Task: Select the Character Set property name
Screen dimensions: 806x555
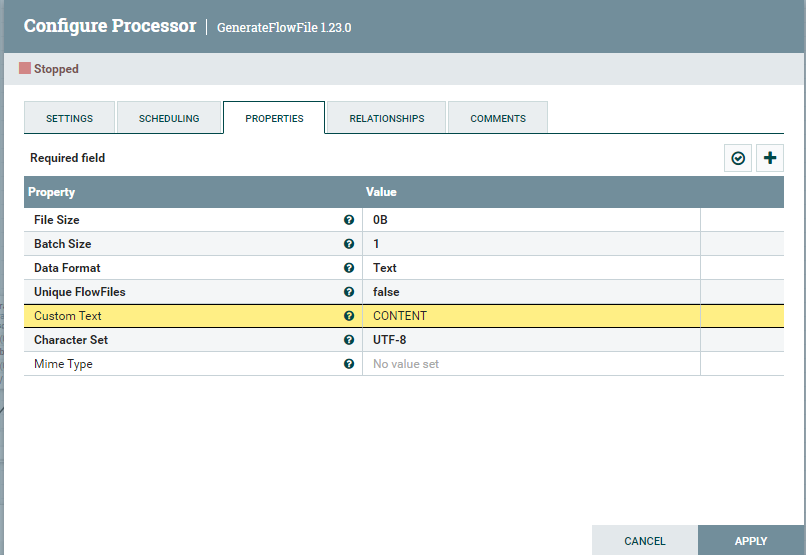Action: 71,340
